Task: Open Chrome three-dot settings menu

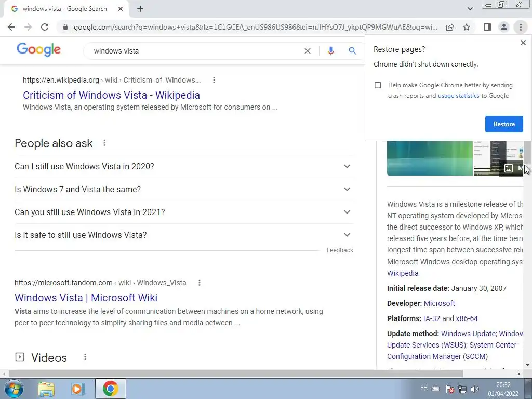Action: click(521, 27)
